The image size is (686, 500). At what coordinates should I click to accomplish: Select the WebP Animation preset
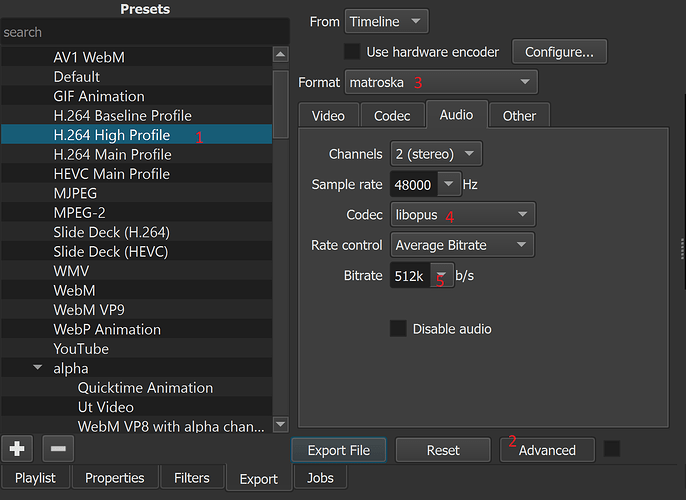point(136,329)
